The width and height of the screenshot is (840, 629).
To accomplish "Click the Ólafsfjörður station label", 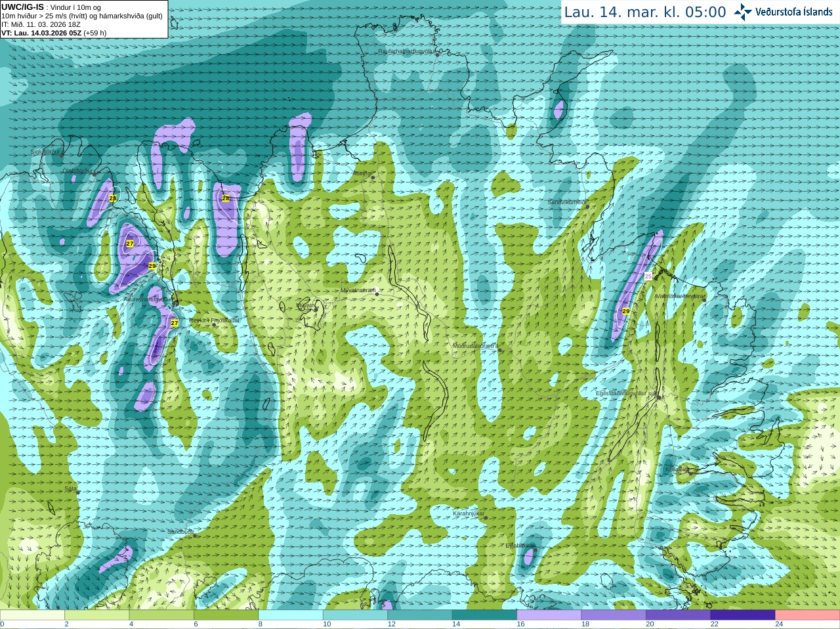I will 79,171.
